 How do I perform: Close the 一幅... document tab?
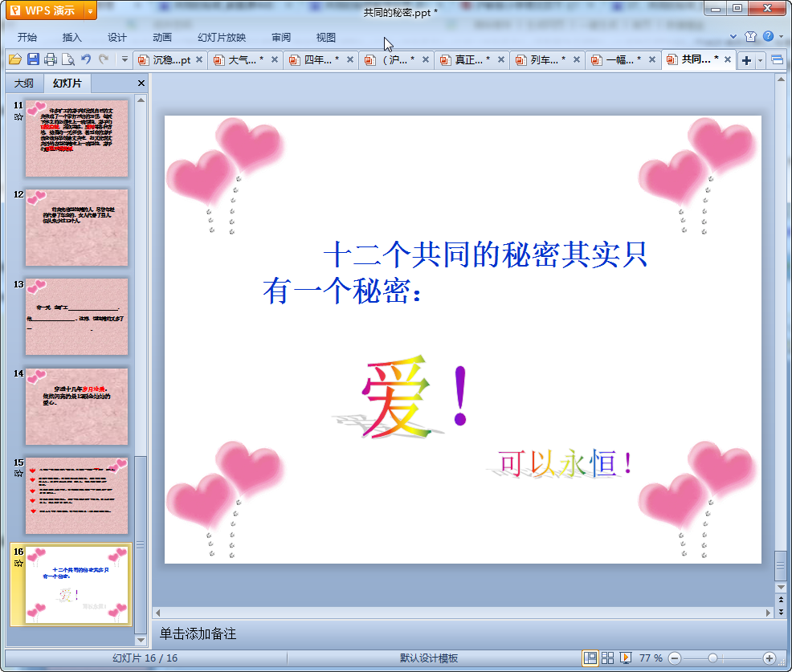click(x=652, y=59)
